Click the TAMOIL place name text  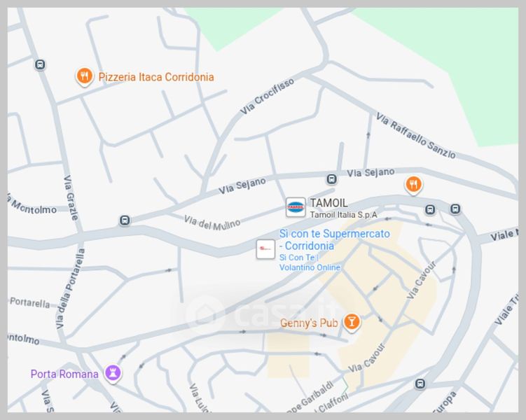tap(328, 203)
